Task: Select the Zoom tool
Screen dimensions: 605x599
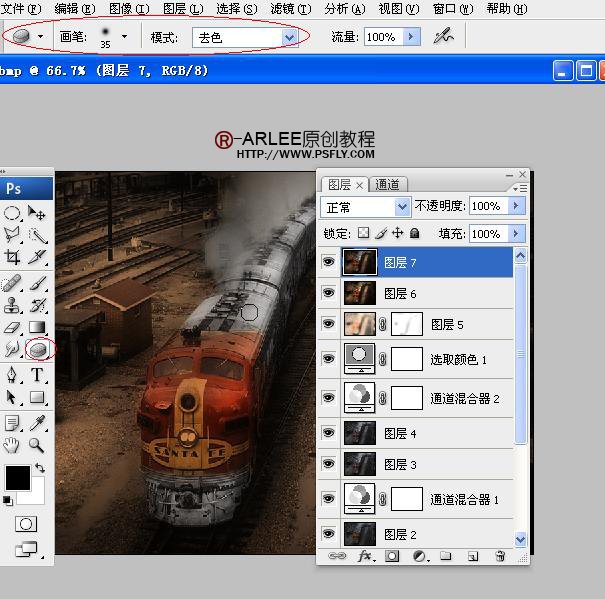Action: tap(37, 445)
